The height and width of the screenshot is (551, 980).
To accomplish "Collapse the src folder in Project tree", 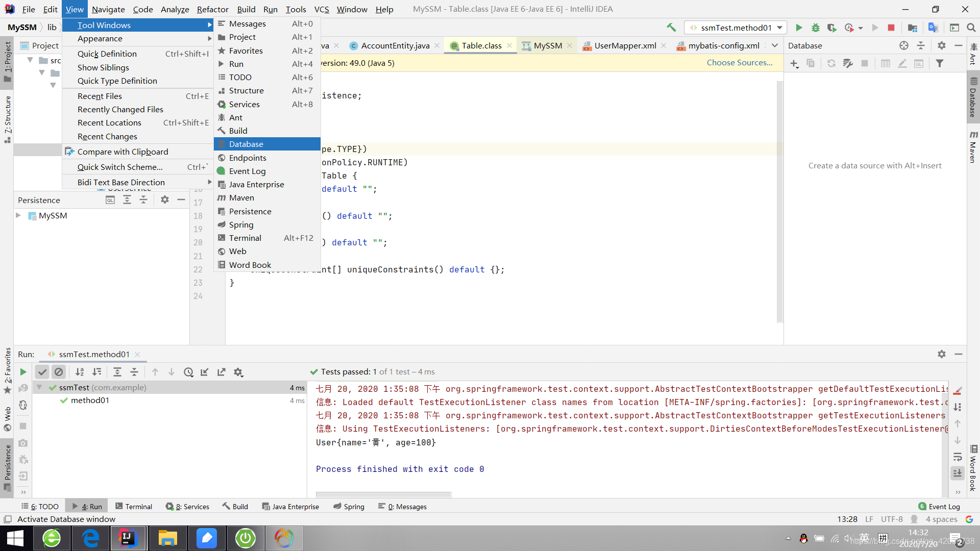I will pyautogui.click(x=30, y=60).
